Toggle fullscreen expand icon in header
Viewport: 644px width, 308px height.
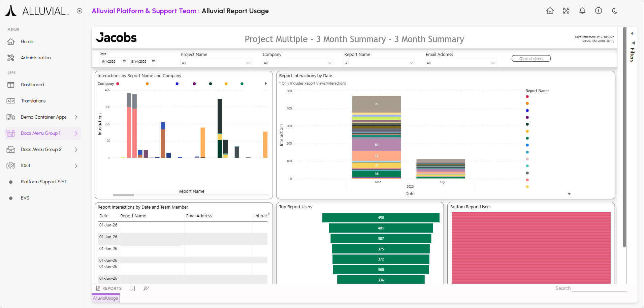tap(566, 11)
